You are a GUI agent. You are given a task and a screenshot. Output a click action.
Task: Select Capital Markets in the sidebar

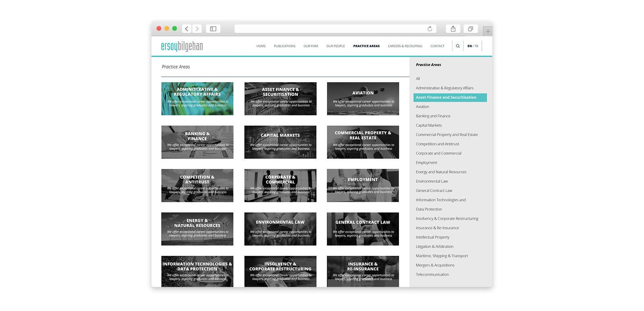click(429, 125)
